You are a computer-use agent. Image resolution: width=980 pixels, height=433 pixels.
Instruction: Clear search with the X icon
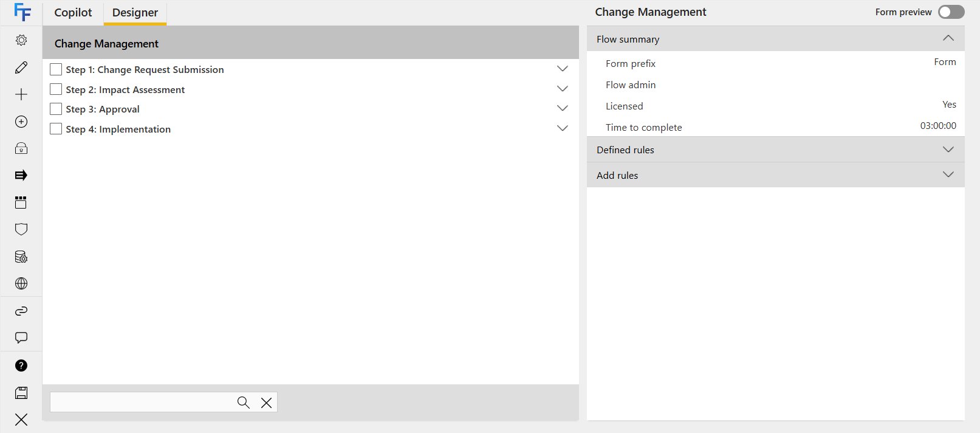tap(266, 402)
